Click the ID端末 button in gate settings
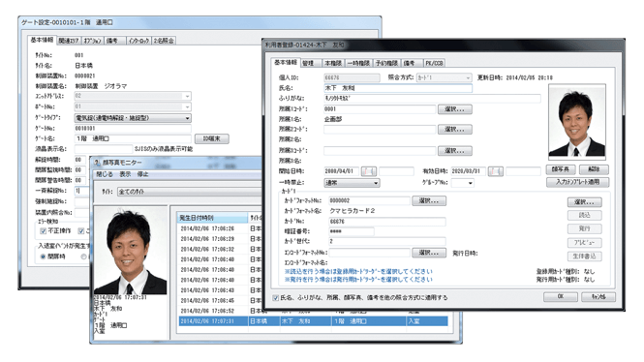The image size is (644, 362). click(211, 138)
